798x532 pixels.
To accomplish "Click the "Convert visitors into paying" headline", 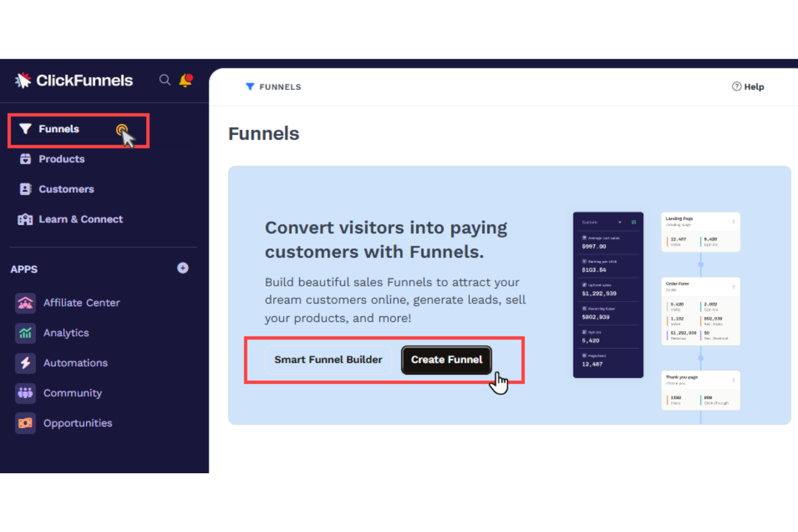I will click(x=386, y=228).
